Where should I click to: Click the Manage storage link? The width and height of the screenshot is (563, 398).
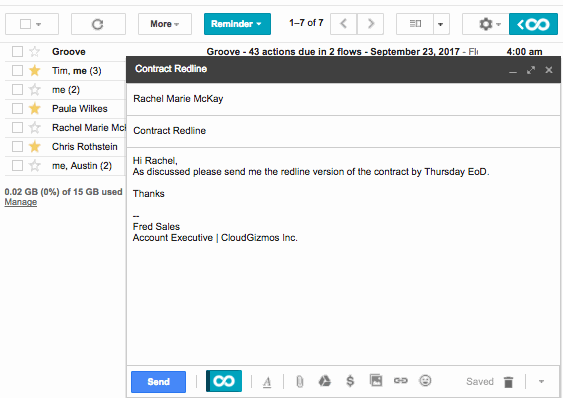[x=20, y=202]
